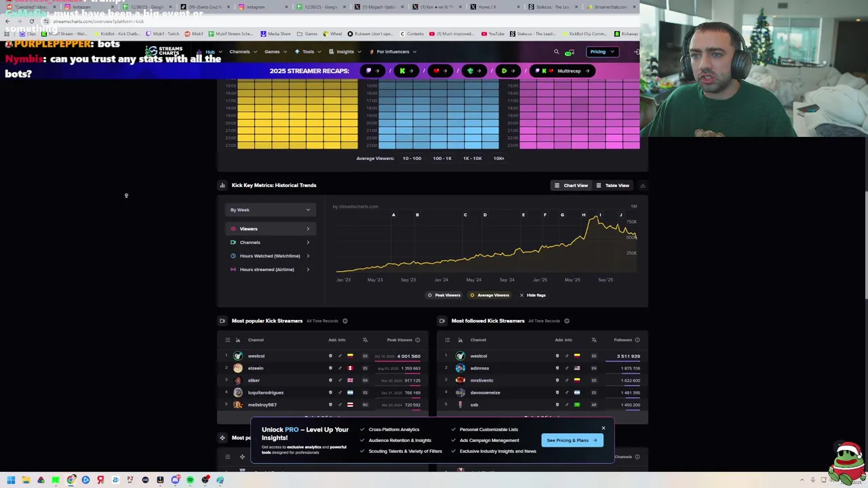Image resolution: width=868 pixels, height=488 pixels.
Task: Toggle the Peak Viewers series
Action: point(443,295)
